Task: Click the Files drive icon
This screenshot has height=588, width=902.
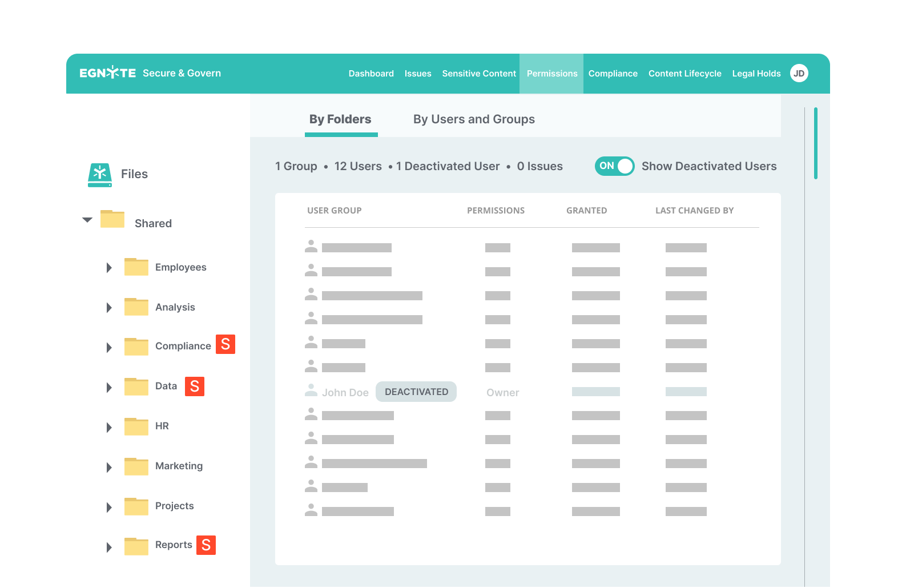Action: click(x=100, y=175)
